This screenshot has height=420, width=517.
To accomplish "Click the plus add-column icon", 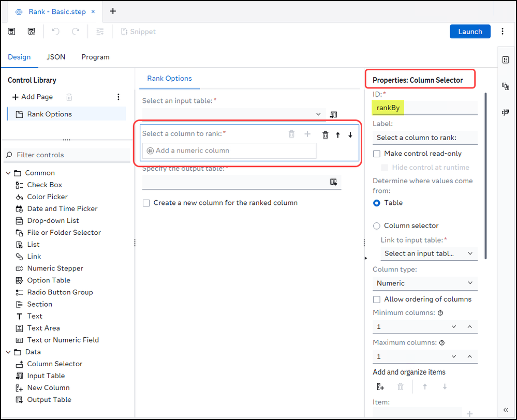I will pos(307,134).
